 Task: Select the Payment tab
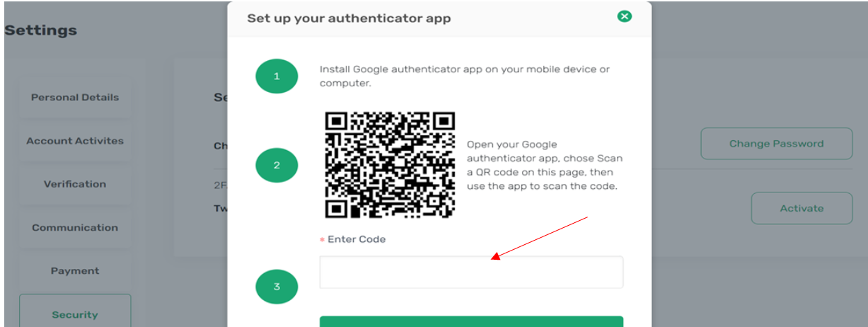(x=75, y=271)
